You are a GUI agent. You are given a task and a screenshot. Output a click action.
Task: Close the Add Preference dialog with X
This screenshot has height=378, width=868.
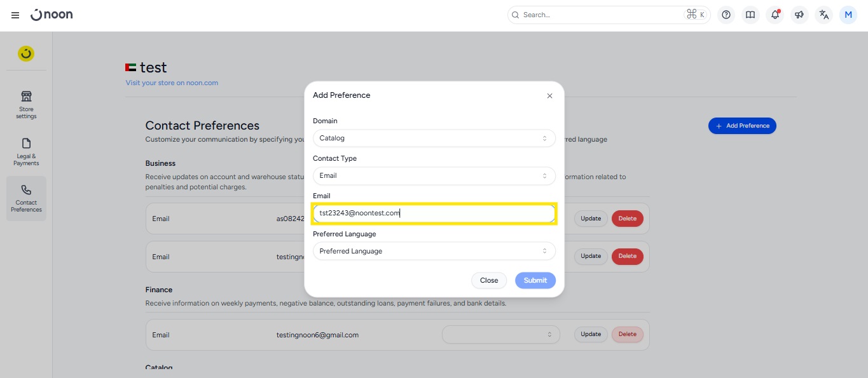coord(549,96)
